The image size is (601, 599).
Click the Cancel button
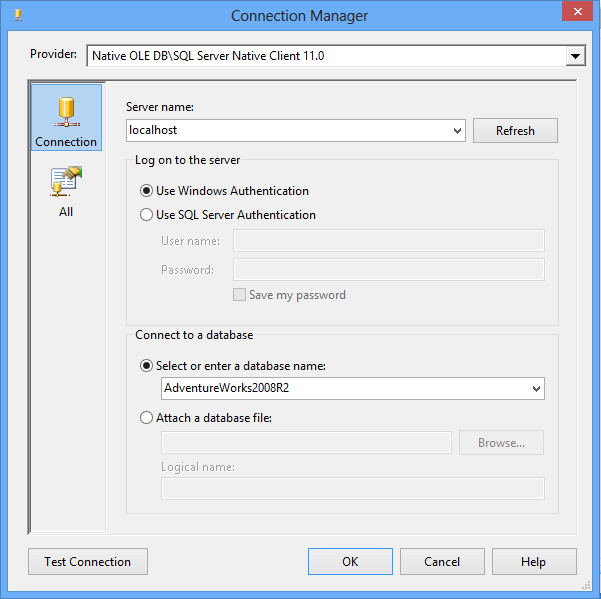point(442,561)
